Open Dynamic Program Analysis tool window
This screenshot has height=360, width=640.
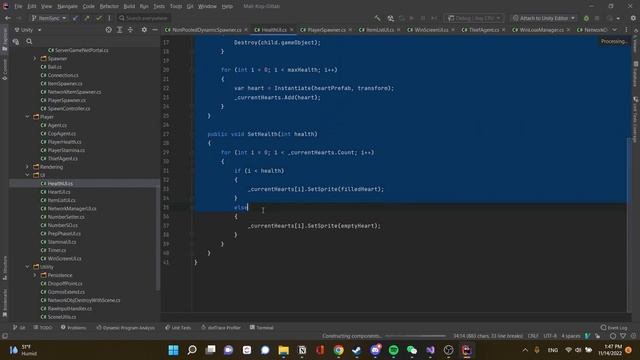point(126,327)
